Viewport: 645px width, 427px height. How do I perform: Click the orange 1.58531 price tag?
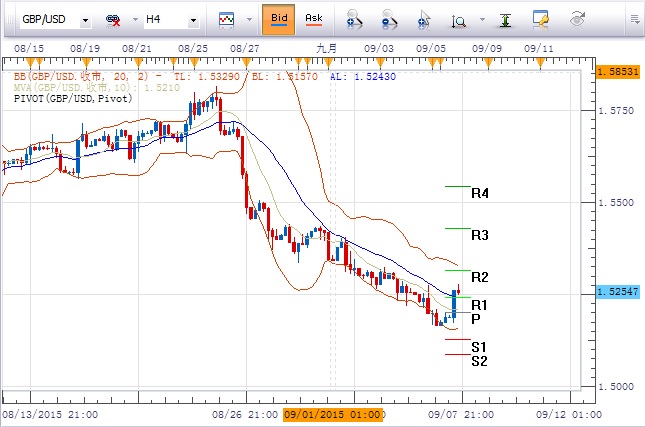(618, 72)
